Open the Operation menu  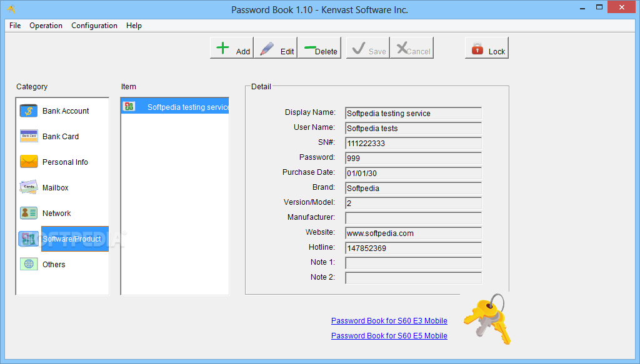[x=46, y=25]
